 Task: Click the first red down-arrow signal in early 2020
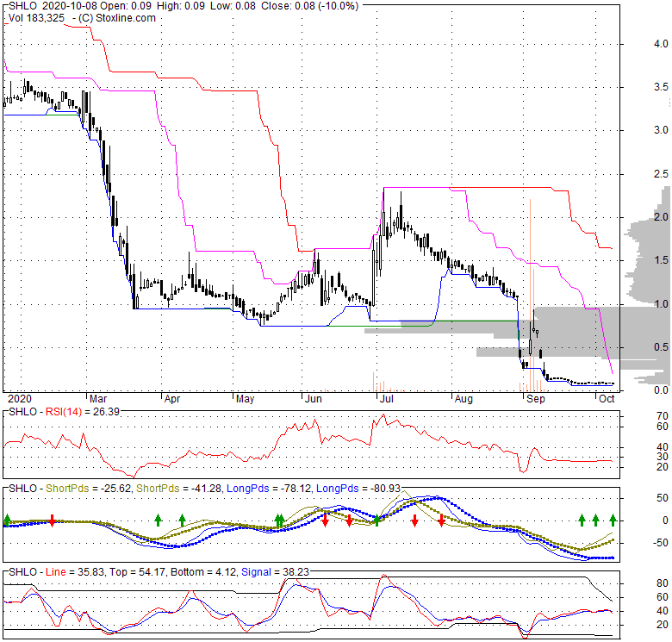[x=53, y=520]
